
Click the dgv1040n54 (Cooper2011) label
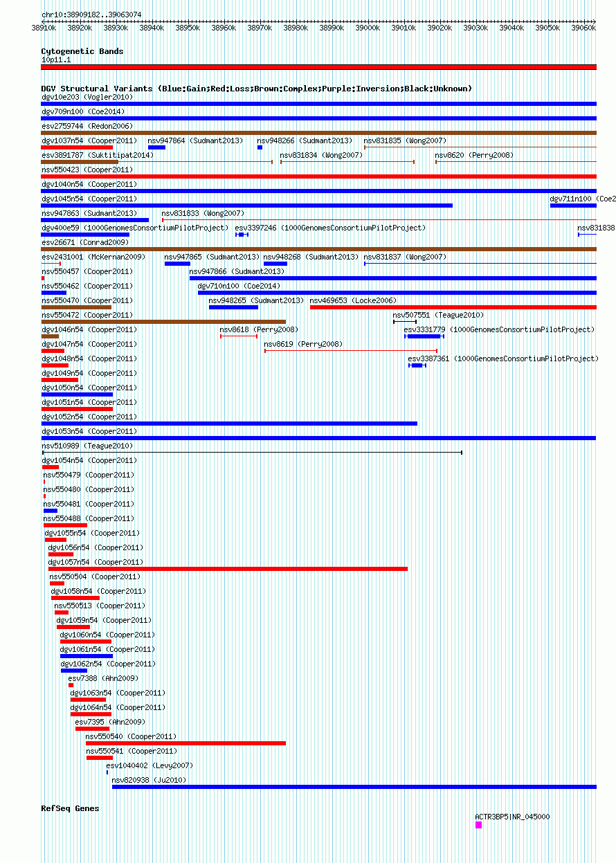(89, 184)
